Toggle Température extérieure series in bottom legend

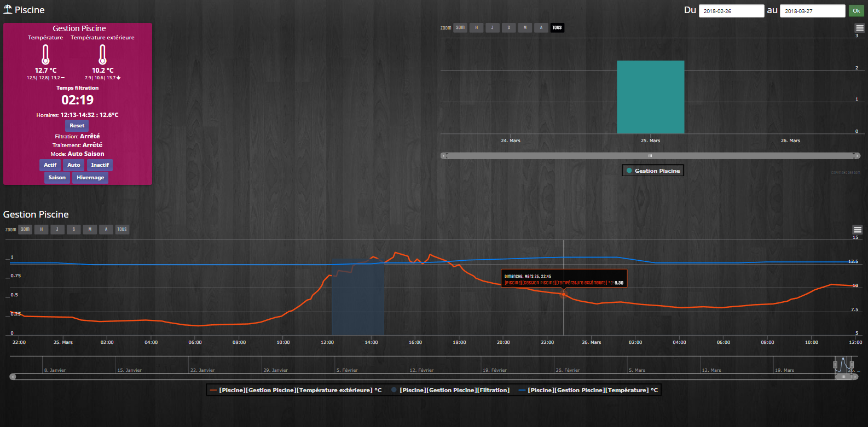[x=296, y=390]
